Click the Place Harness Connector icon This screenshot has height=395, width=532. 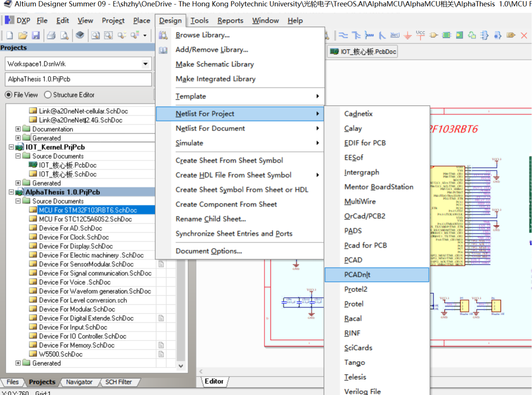485,35
